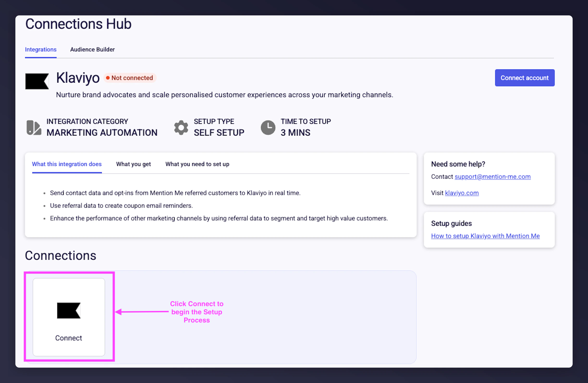Open the Audience Builder tab
Screen dimensions: 588x383
tap(92, 49)
